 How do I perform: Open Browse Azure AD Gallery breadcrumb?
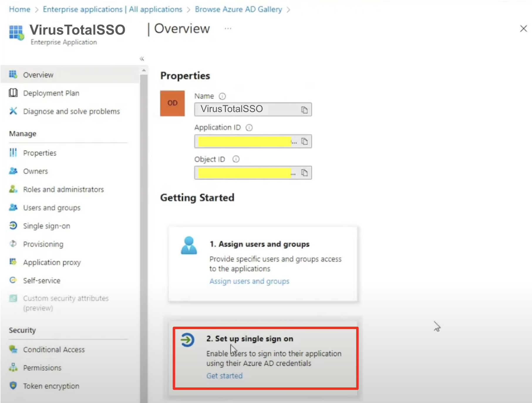pos(238,9)
